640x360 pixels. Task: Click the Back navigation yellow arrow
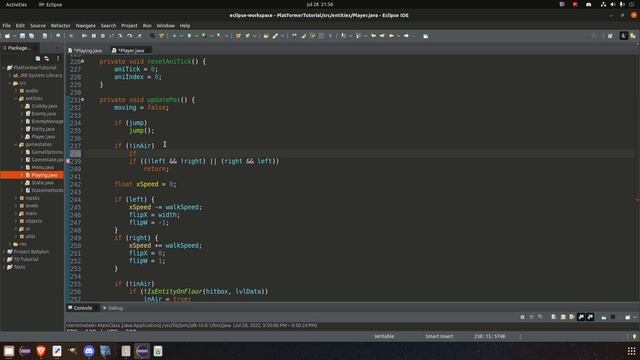click(x=391, y=36)
